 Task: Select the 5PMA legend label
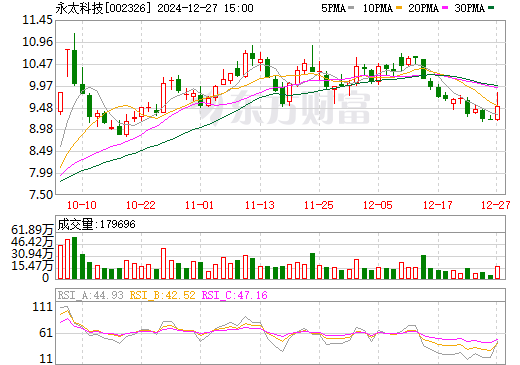[333, 8]
